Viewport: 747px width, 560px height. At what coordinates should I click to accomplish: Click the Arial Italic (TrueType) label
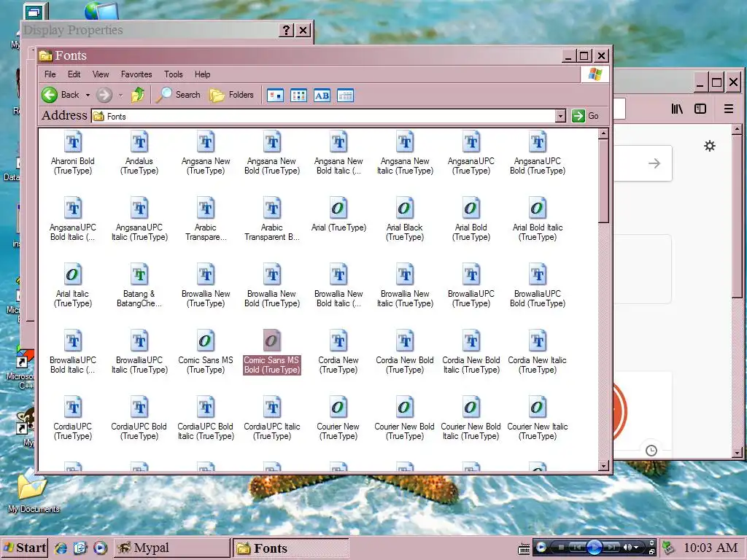point(73,298)
